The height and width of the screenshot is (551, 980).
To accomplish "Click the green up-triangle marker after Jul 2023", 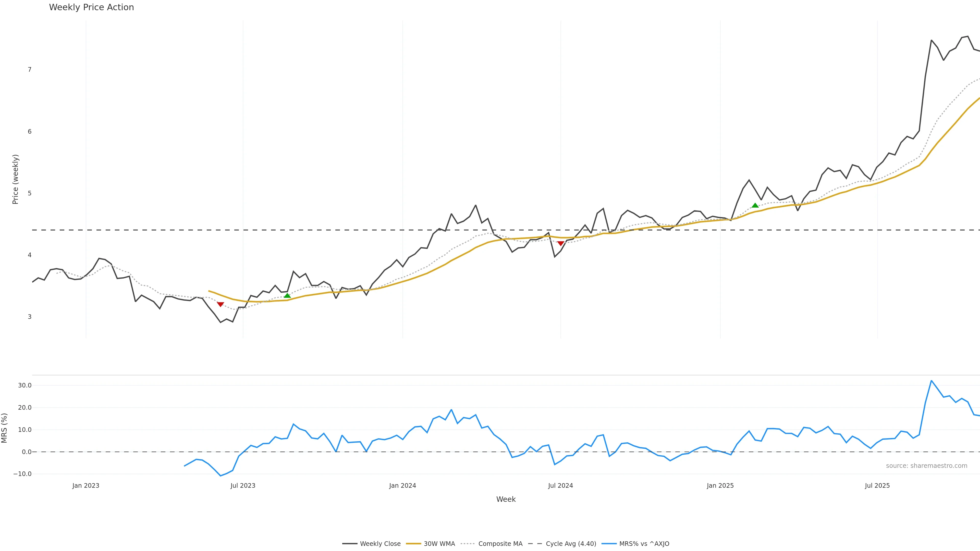I will tap(287, 295).
